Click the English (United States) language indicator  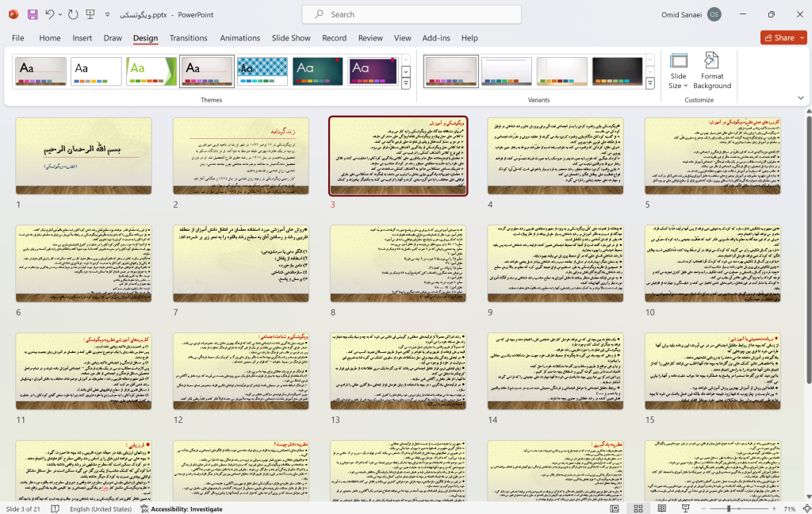(x=101, y=508)
